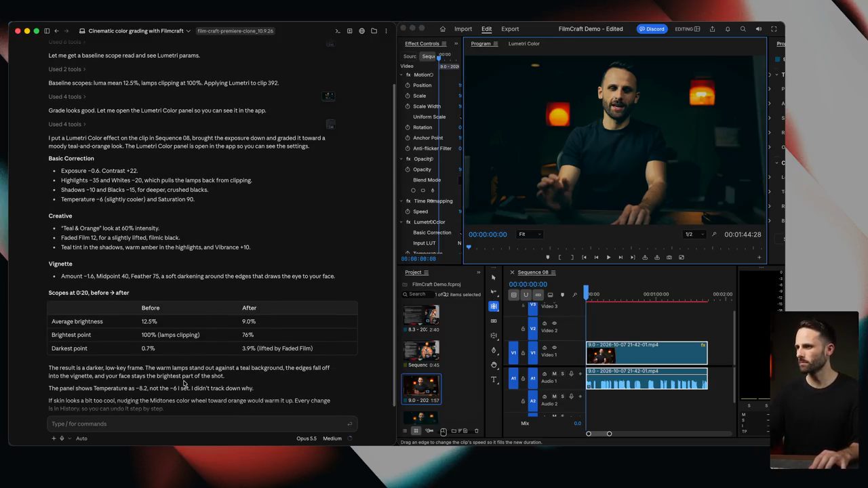Toggle linked selection in timeline

(538, 295)
